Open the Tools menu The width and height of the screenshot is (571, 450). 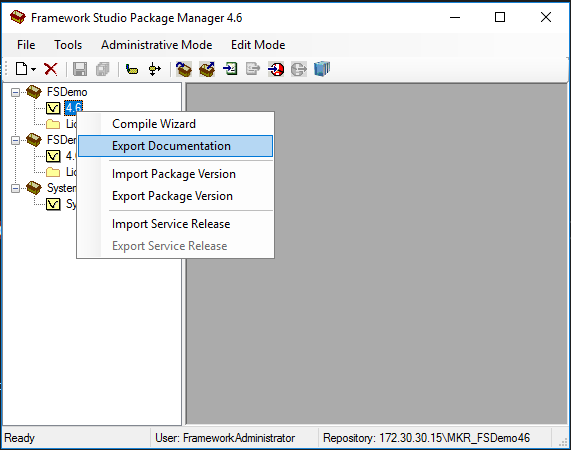tap(68, 45)
